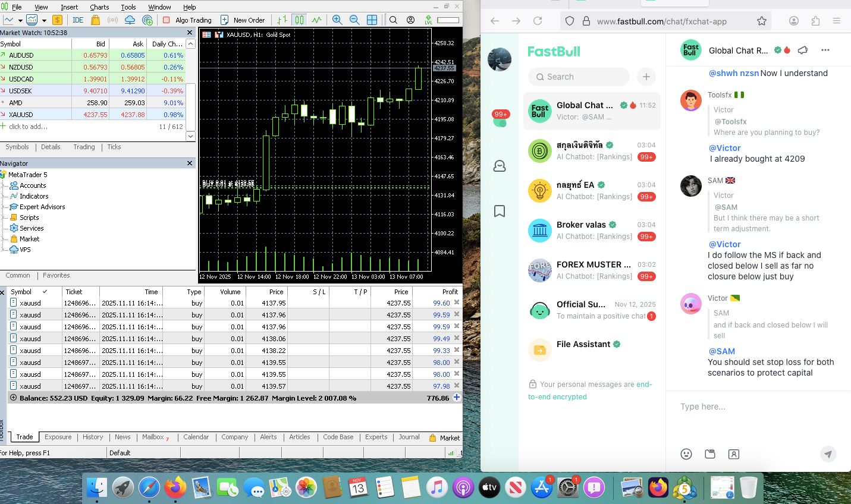Screen dimensions: 851x504
Task: Toggle the Algo Trading button
Action: coord(188,20)
